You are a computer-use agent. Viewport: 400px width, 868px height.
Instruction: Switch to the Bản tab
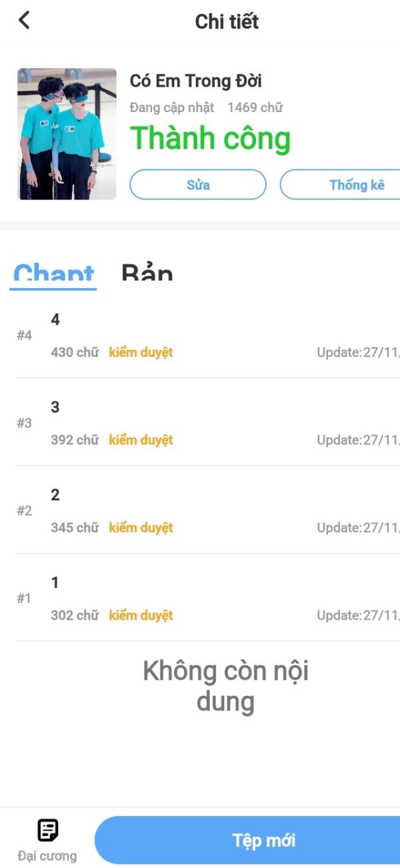pos(147,272)
